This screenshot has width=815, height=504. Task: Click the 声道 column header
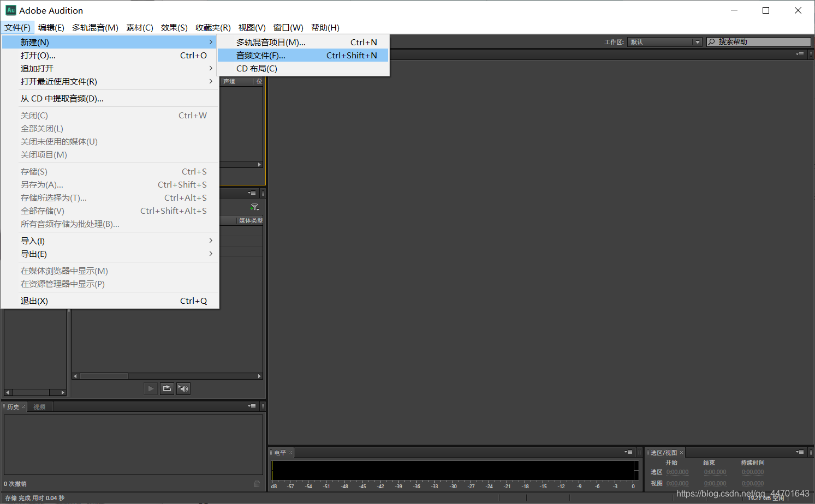click(229, 81)
